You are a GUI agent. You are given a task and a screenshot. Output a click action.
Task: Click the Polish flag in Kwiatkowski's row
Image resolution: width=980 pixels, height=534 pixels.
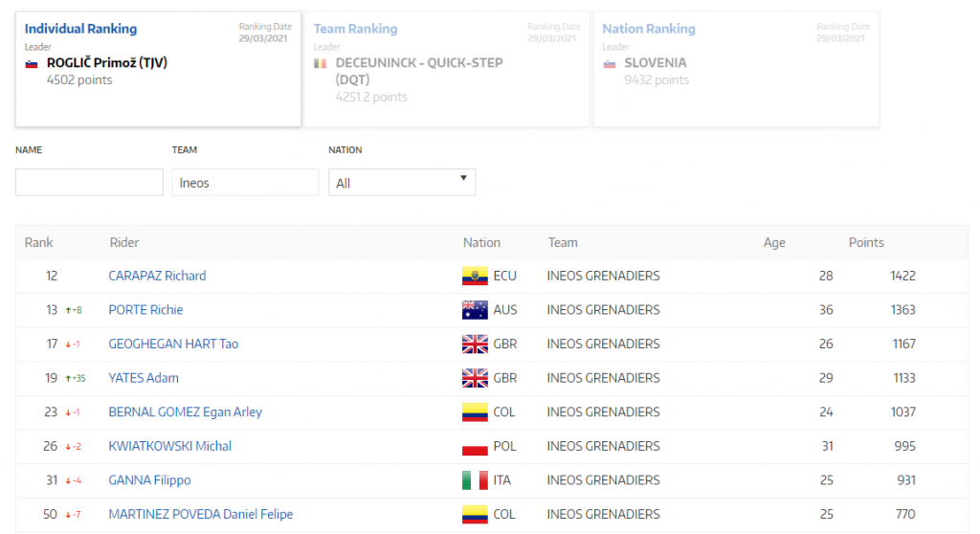475,446
